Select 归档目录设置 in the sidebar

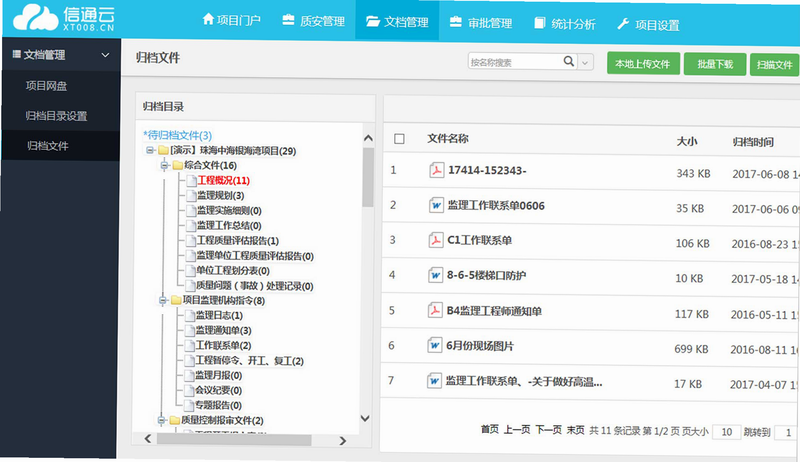[x=56, y=116]
